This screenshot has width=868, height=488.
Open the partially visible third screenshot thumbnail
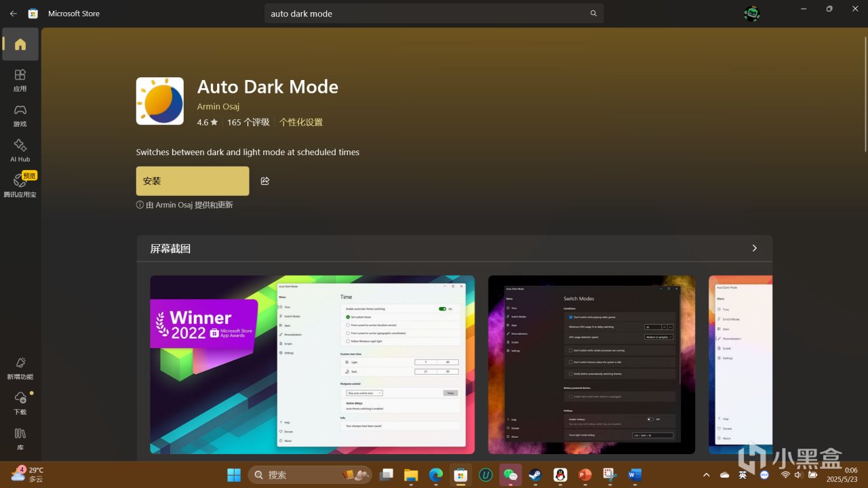[x=741, y=365]
